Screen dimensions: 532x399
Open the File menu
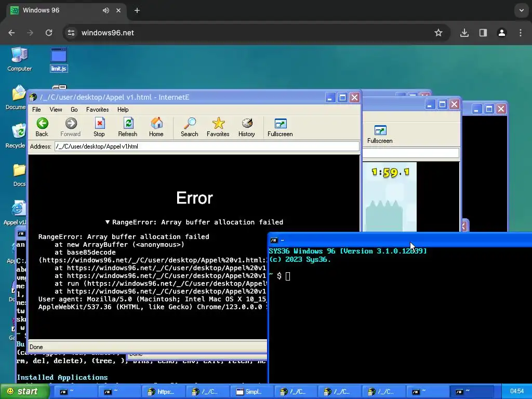point(36,110)
